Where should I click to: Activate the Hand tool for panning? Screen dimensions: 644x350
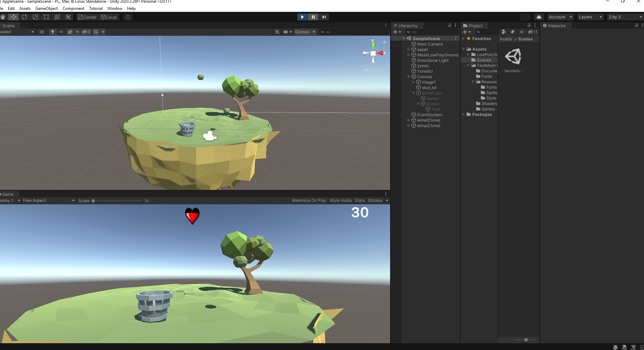(3, 17)
